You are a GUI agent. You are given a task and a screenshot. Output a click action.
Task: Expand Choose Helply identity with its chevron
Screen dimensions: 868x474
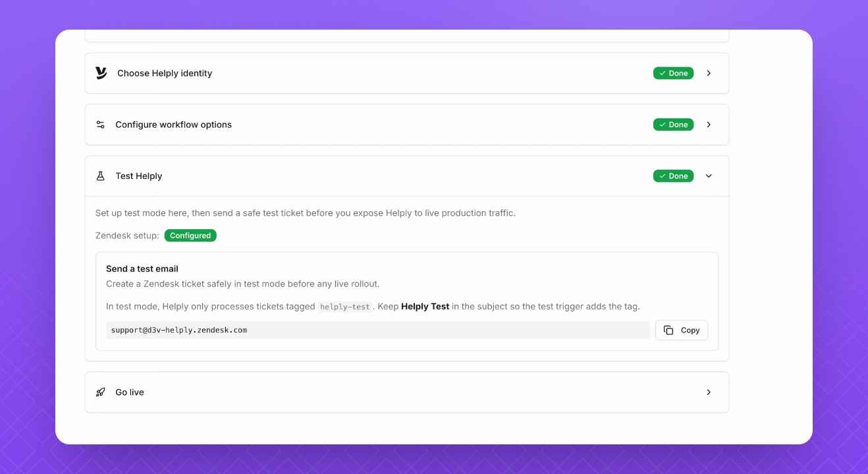coord(709,73)
